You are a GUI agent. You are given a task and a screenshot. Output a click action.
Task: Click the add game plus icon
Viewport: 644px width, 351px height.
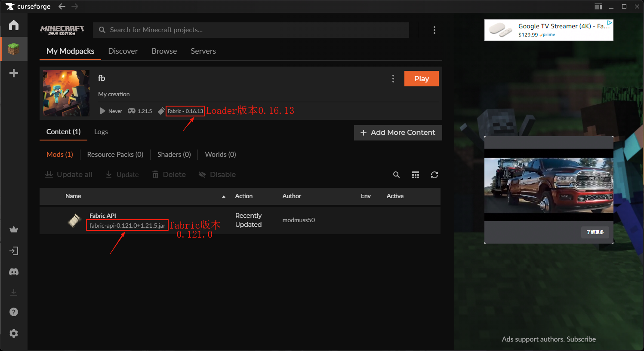[x=14, y=73]
